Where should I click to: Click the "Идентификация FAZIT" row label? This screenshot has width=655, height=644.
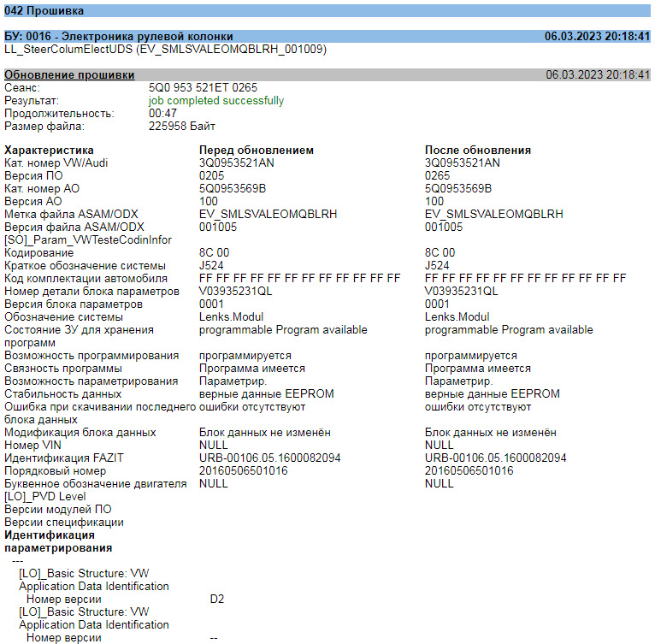click(x=64, y=458)
